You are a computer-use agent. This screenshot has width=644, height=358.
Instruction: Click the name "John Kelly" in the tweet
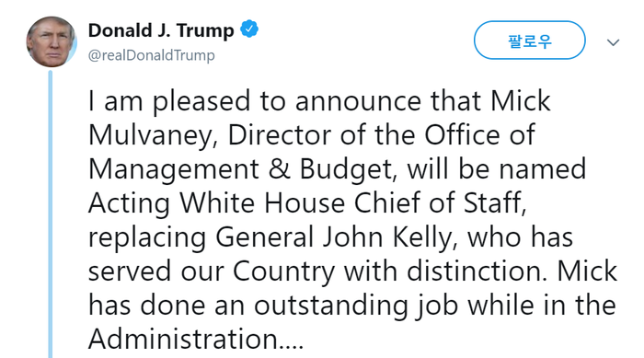coord(387,237)
